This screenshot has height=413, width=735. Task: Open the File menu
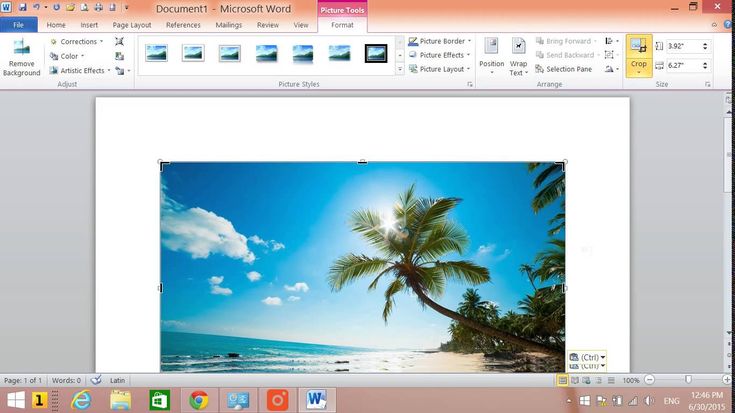coord(19,25)
